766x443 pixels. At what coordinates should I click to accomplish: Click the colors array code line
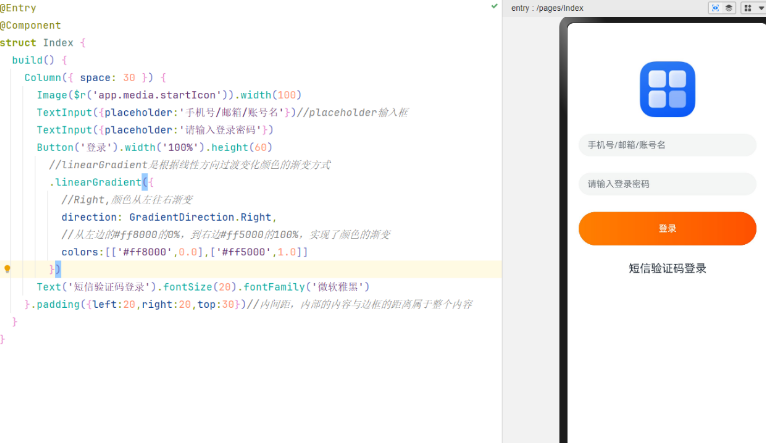[x=185, y=252]
